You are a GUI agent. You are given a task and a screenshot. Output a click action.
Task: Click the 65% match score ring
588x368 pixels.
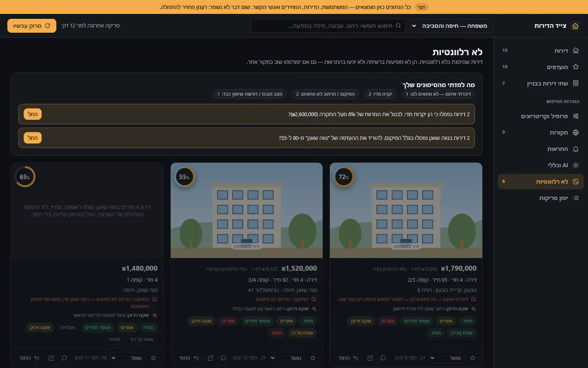point(25,177)
